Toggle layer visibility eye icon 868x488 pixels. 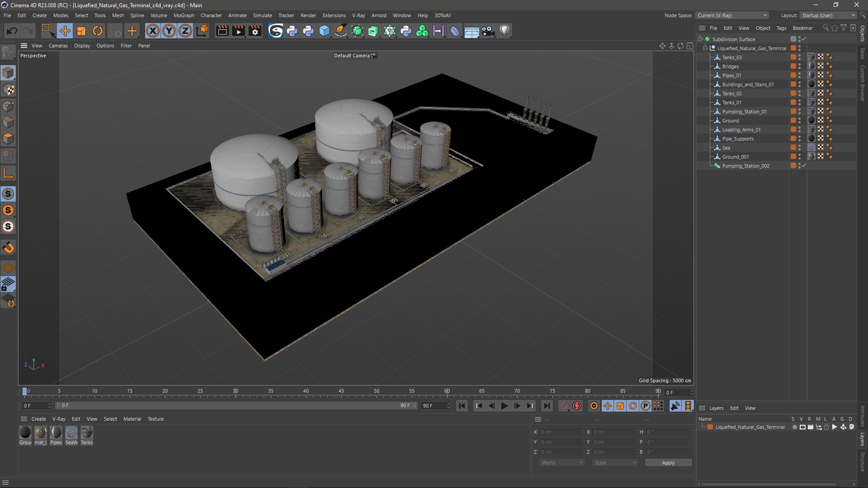[802, 427]
